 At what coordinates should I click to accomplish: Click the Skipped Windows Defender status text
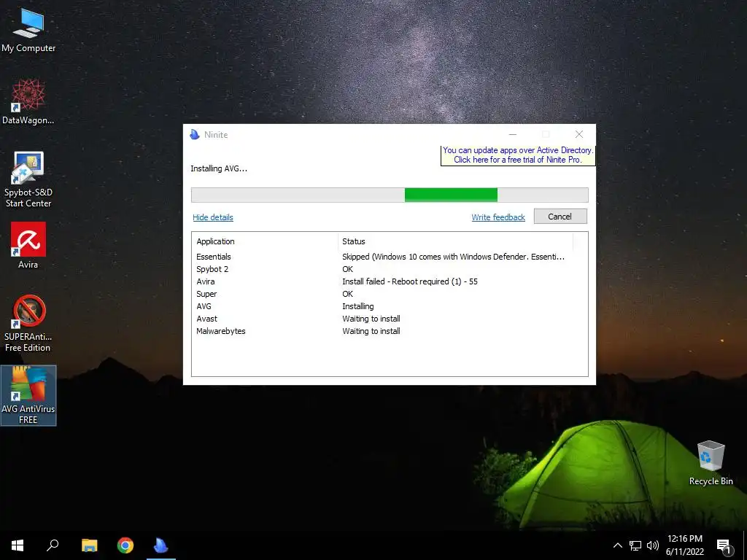(453, 257)
